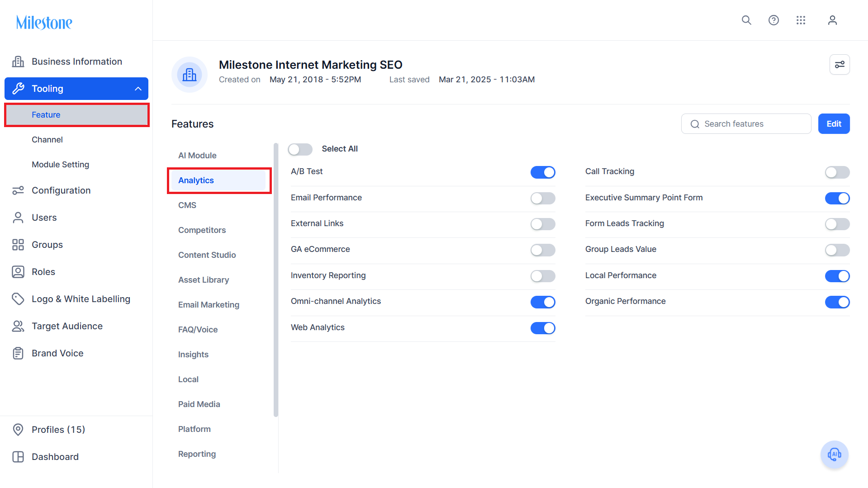Disable Executive Summary Point Form toggle
Screen dimensions: 868x488
click(x=837, y=199)
